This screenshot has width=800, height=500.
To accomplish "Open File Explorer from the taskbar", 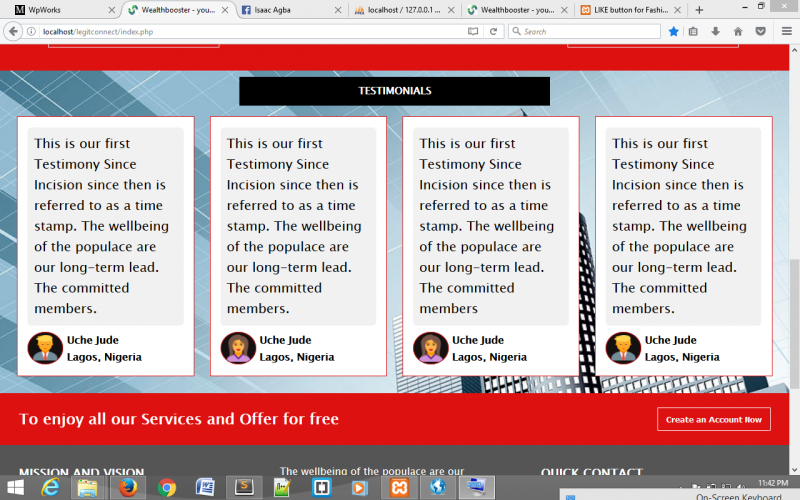I will coord(88,488).
